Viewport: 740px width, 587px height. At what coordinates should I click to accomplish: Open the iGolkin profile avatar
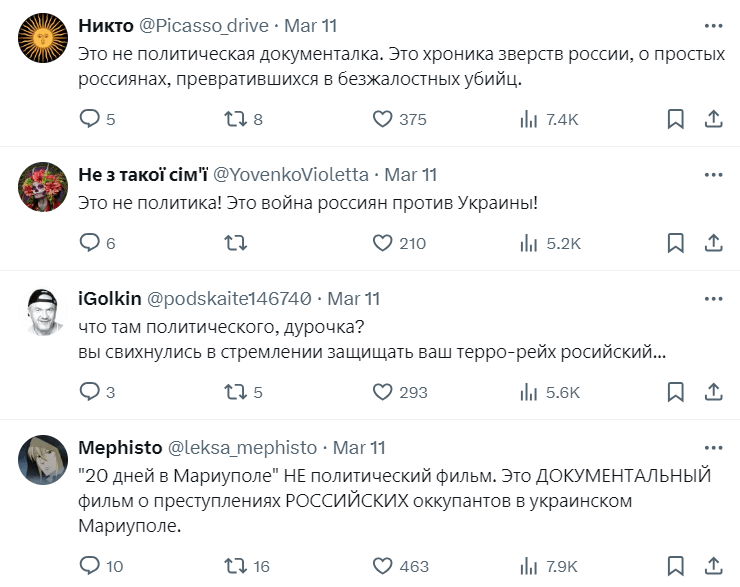[42, 311]
